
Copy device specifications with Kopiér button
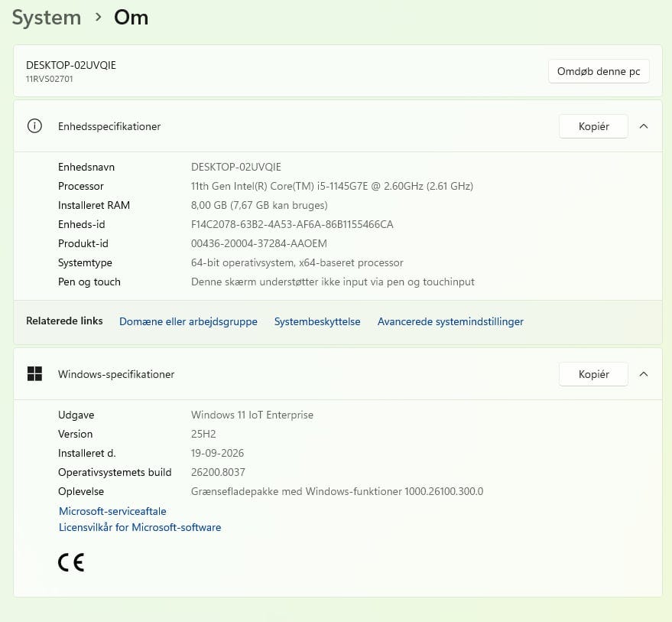[593, 126]
